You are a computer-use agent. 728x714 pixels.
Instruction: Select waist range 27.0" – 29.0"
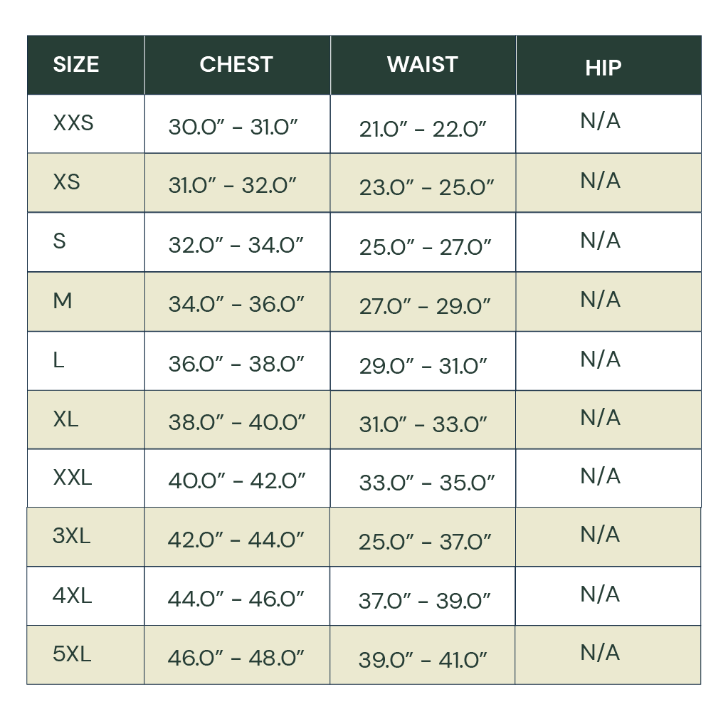pyautogui.click(x=425, y=306)
